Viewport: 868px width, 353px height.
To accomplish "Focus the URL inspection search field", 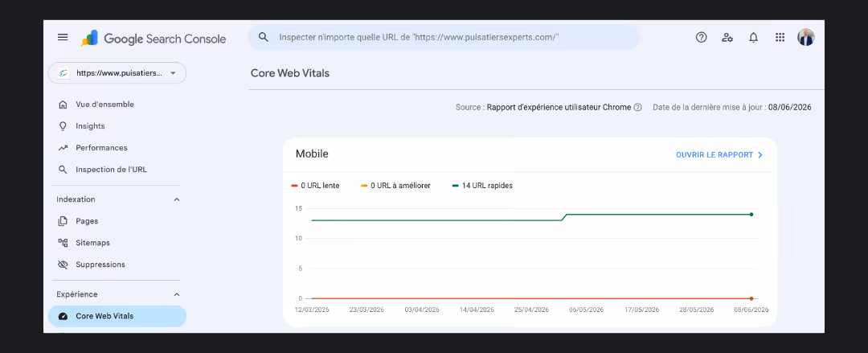I will coord(444,37).
